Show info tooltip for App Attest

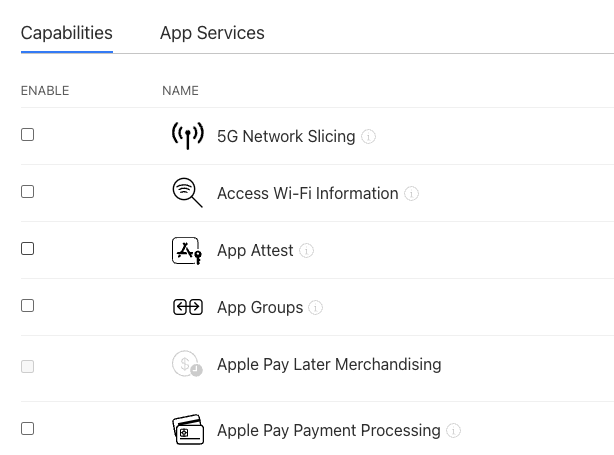coord(306,251)
